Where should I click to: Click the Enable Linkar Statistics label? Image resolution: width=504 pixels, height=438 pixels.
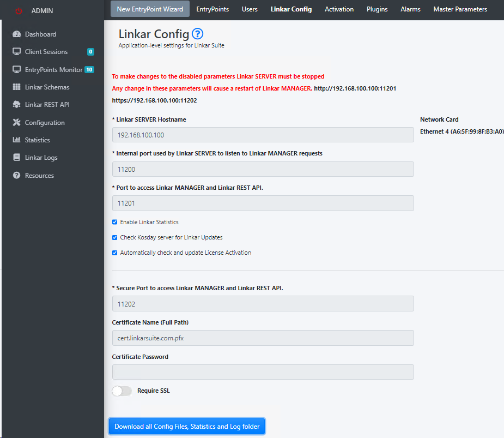pos(149,222)
